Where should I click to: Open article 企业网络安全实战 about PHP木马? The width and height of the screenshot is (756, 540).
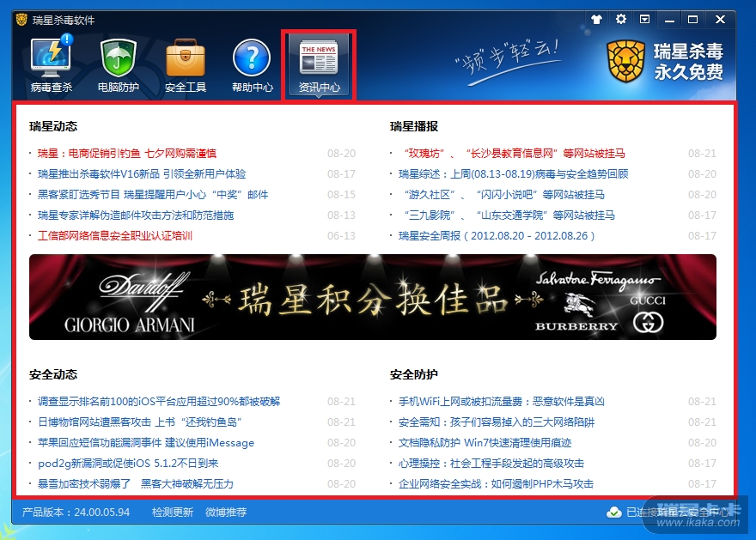click(x=497, y=484)
